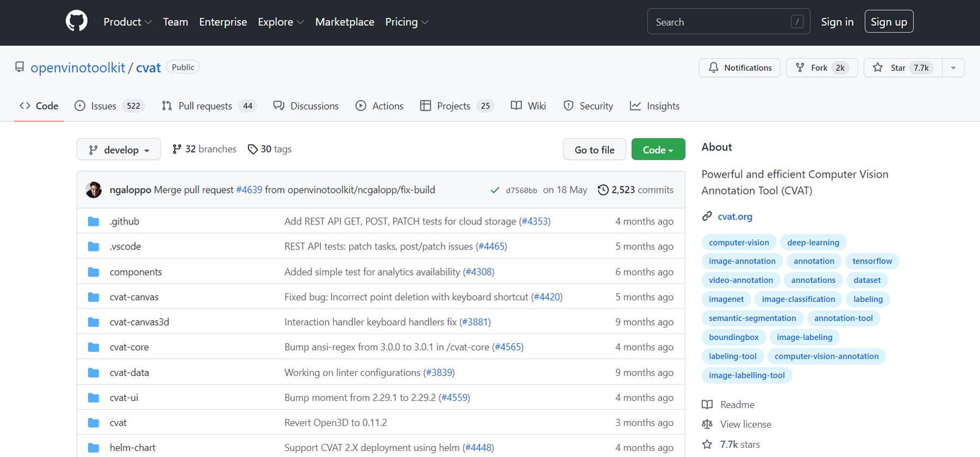Open the Pull requests tab
980x457 pixels.
click(x=209, y=106)
